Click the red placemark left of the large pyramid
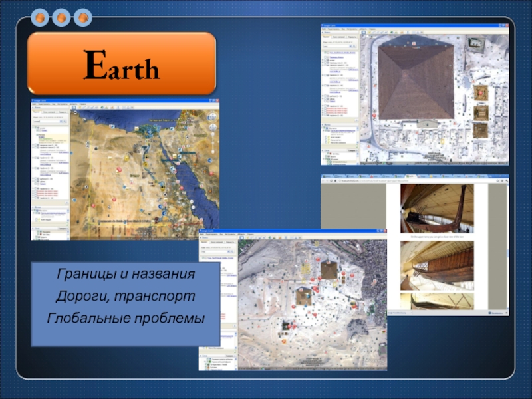Image resolution: width=532 pixels, height=399 pixels. 374,116
